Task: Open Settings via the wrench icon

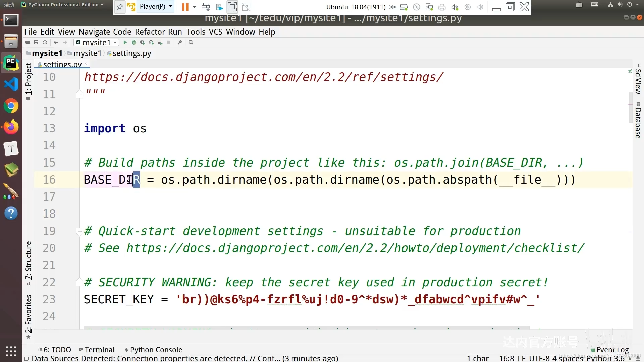Action: tap(180, 43)
